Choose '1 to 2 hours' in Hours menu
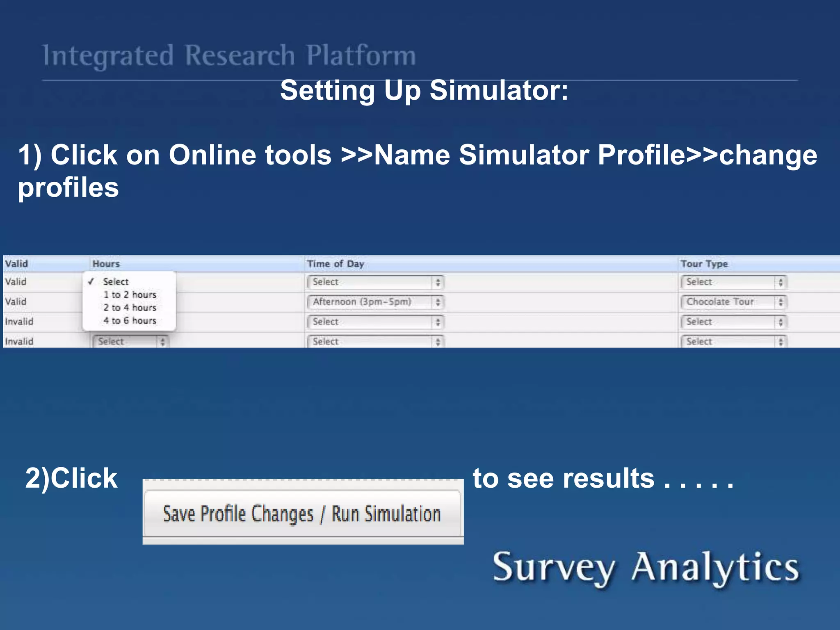 130,294
